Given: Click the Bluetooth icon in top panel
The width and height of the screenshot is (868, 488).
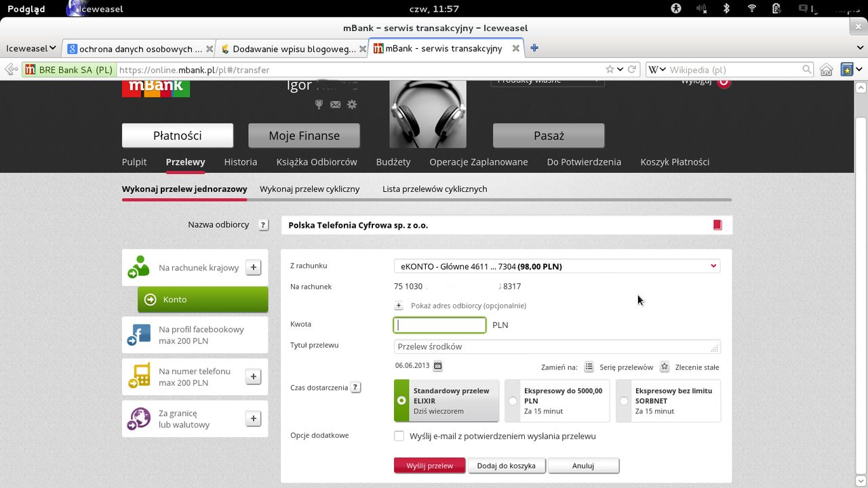Looking at the screenshot, I should tap(726, 8).
